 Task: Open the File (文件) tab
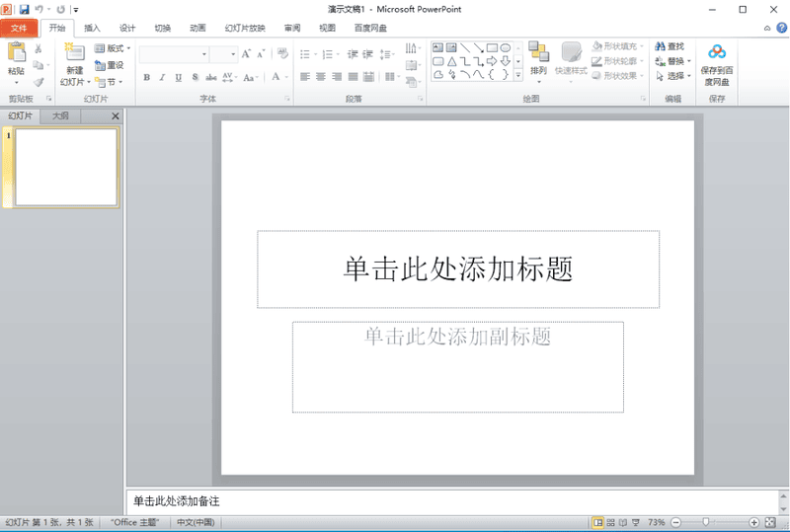(19, 29)
